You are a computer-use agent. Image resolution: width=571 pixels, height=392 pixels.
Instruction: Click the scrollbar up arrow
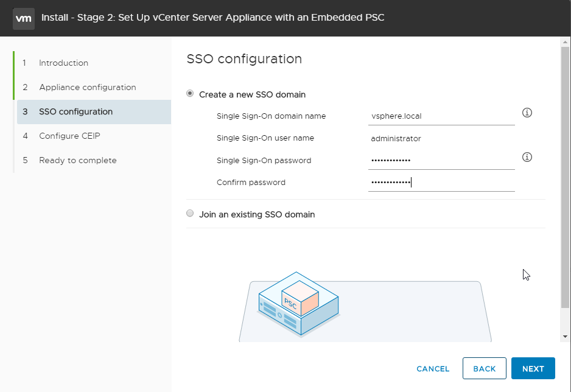[565, 42]
